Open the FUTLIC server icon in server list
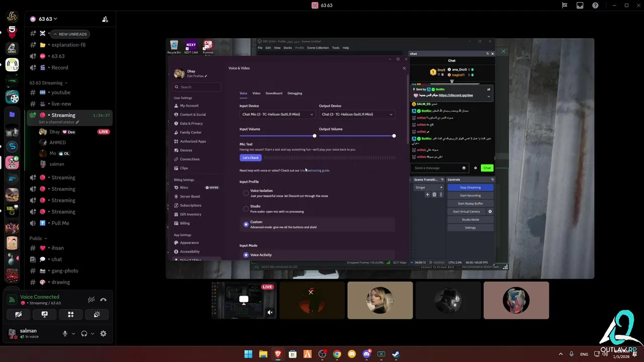644x362 pixels. 12,65
